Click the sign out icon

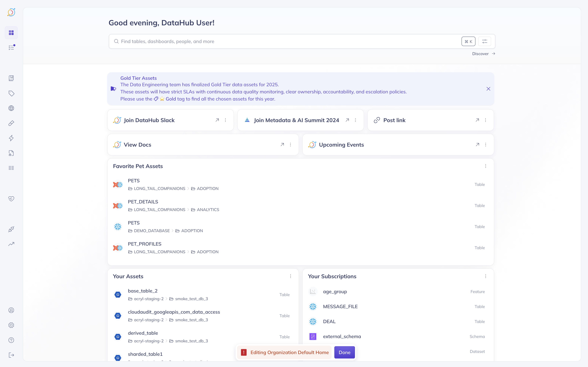tap(11, 355)
